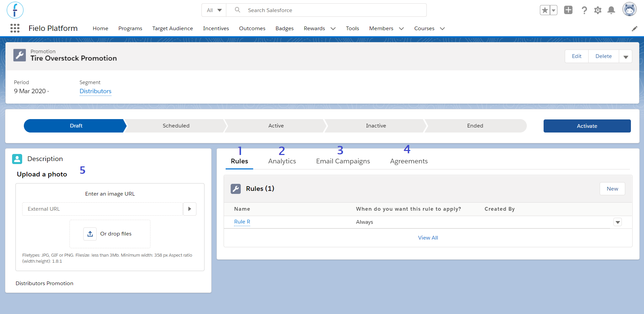The width and height of the screenshot is (644, 314).
Task: Open Salesforce Help question mark
Action: [584, 10]
